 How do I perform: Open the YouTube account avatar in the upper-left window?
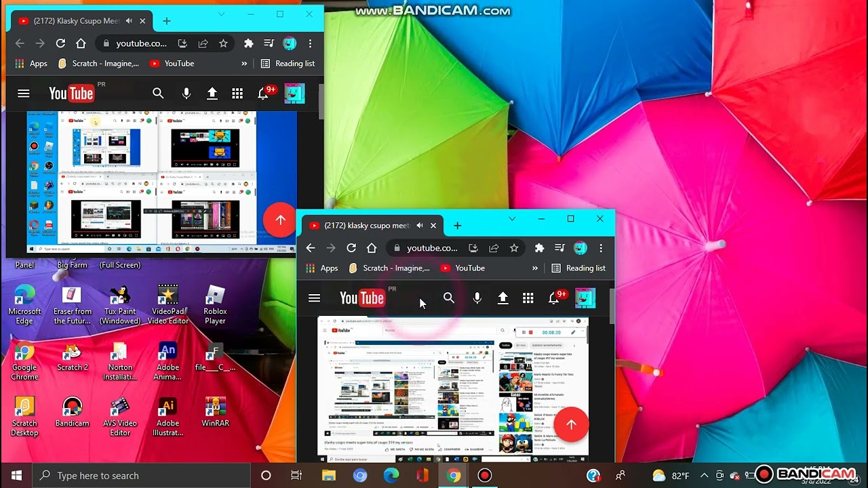294,94
